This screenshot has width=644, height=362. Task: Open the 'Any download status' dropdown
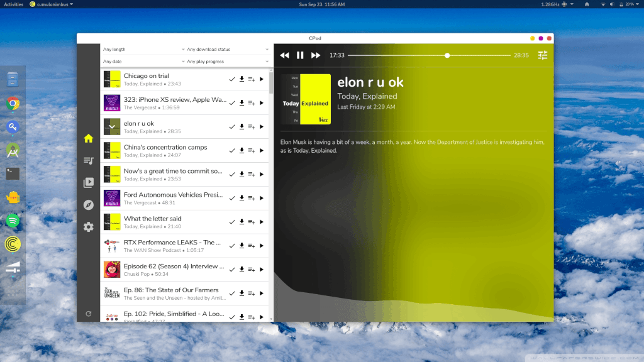pos(227,49)
